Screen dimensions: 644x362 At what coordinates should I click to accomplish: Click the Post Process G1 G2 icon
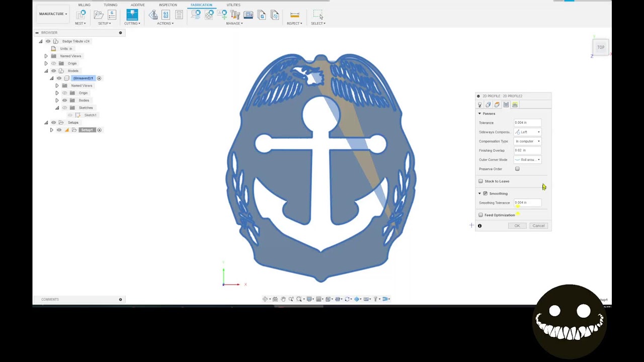[166, 15]
